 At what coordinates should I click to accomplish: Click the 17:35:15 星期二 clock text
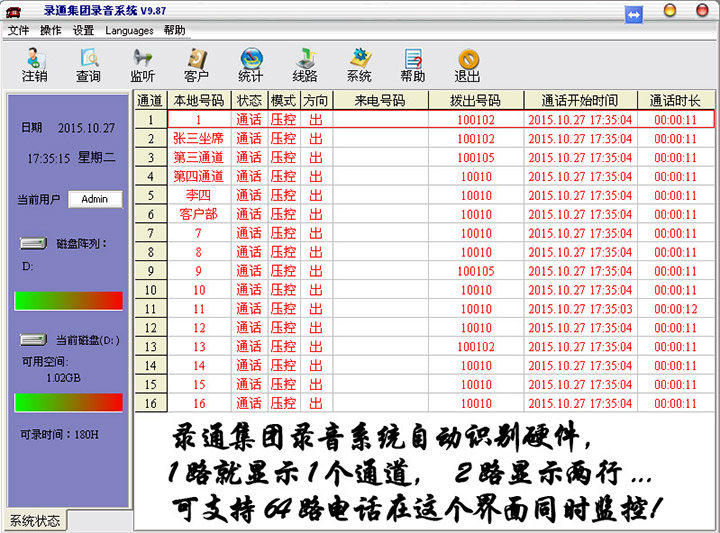click(71, 158)
